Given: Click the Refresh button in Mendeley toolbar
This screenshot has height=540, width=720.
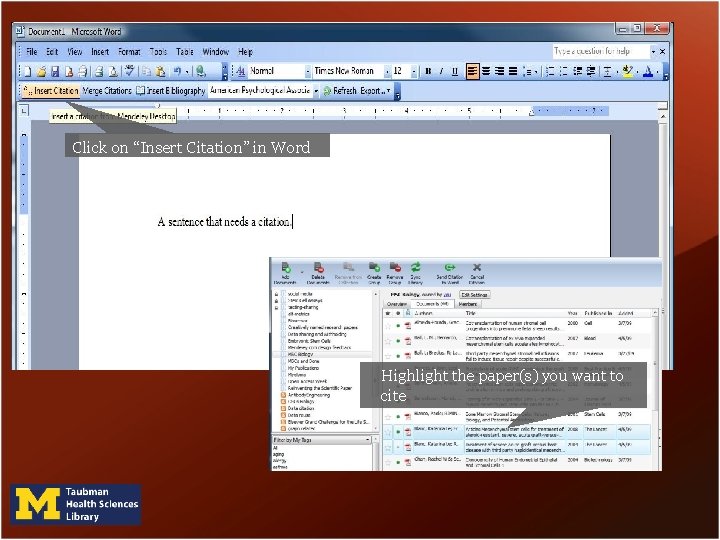Looking at the screenshot, I should pyautogui.click(x=340, y=91).
